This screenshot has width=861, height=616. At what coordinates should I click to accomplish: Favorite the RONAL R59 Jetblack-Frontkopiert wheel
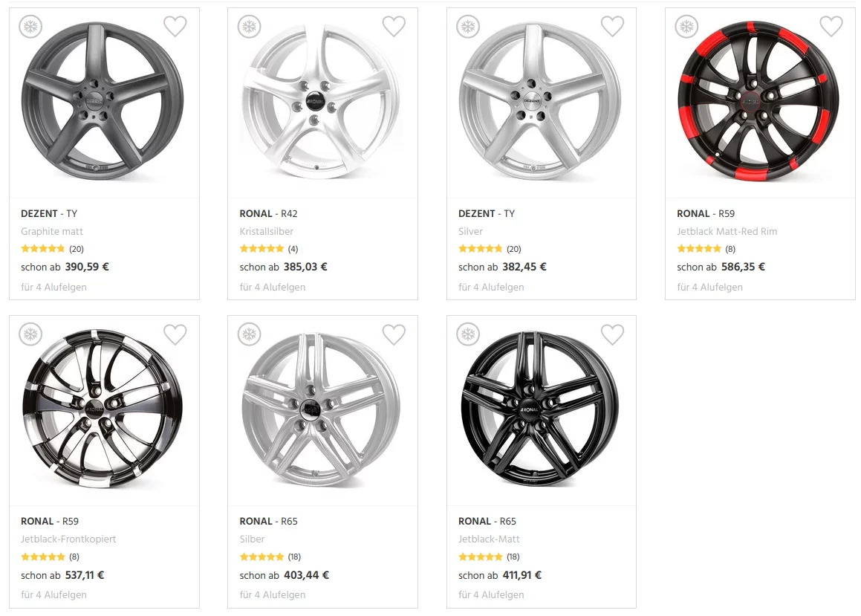175,334
